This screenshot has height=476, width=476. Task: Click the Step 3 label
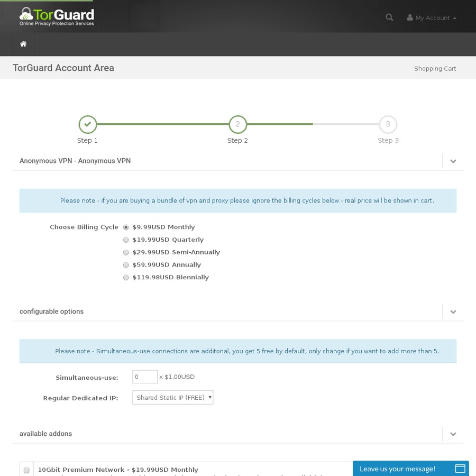388,140
